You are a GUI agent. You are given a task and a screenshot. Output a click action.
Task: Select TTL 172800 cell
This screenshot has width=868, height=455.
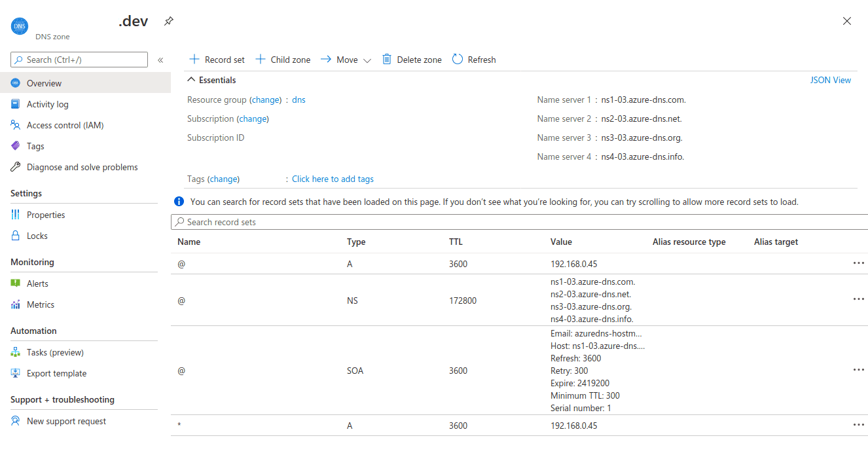coord(463,301)
